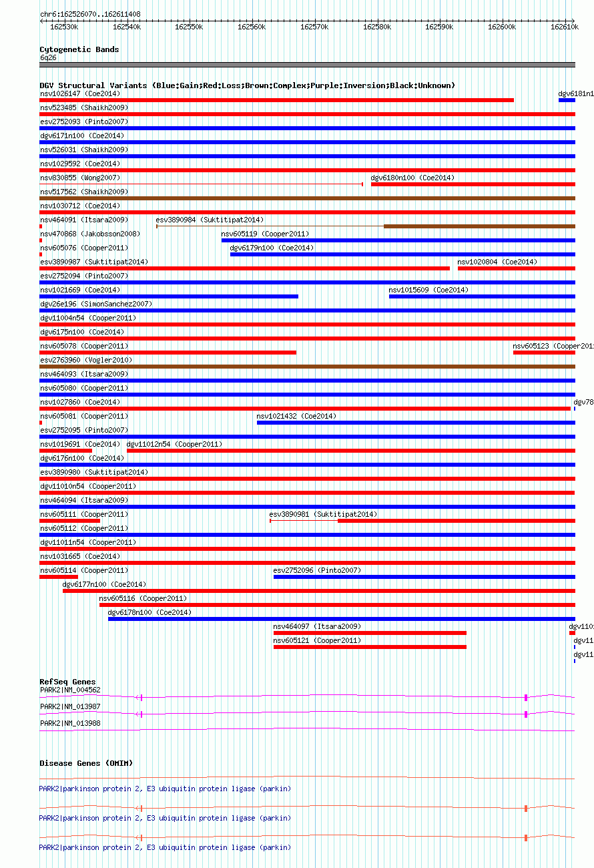Select the DGV Structural Variants track title
Image resolution: width=594 pixels, height=868 pixels.
click(248, 85)
